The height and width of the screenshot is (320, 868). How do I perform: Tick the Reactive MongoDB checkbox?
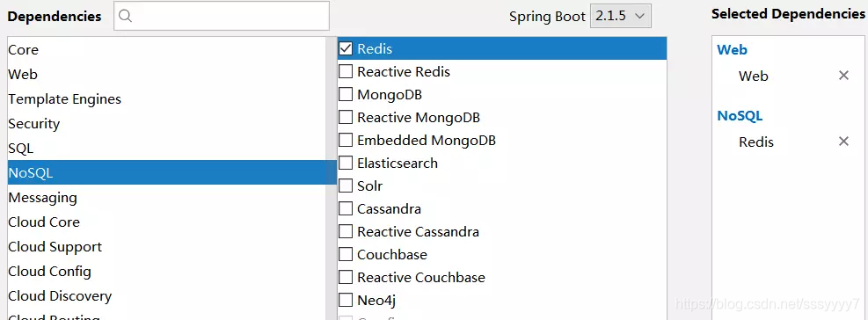(346, 118)
